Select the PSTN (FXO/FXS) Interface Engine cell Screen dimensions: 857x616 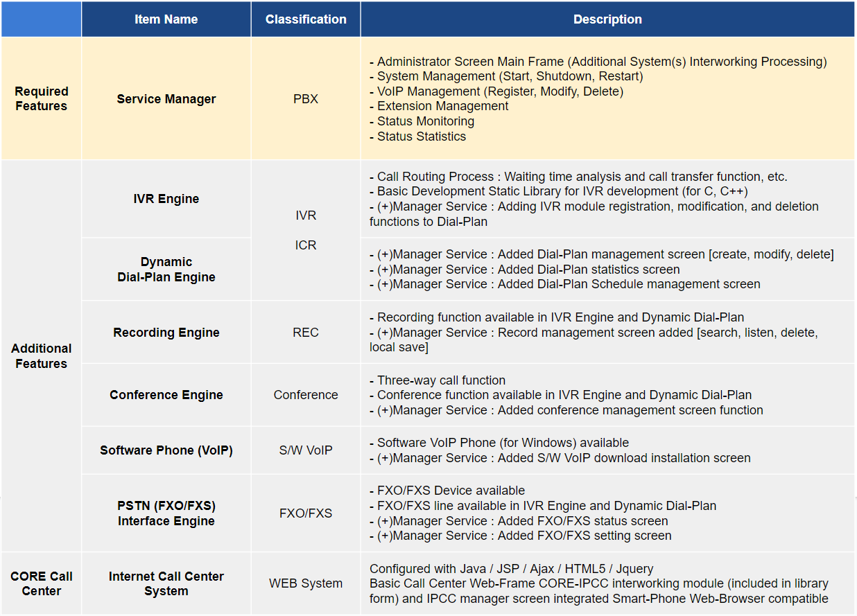tap(166, 513)
